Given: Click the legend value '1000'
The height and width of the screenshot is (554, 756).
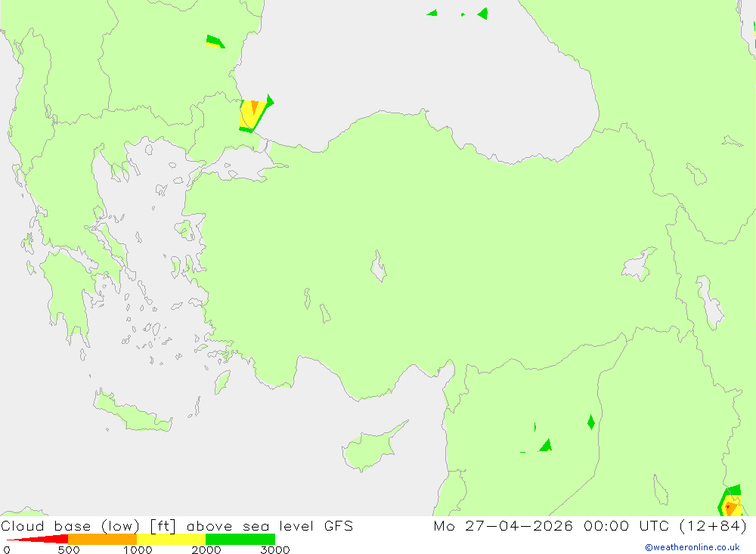Looking at the screenshot, I should [138, 549].
